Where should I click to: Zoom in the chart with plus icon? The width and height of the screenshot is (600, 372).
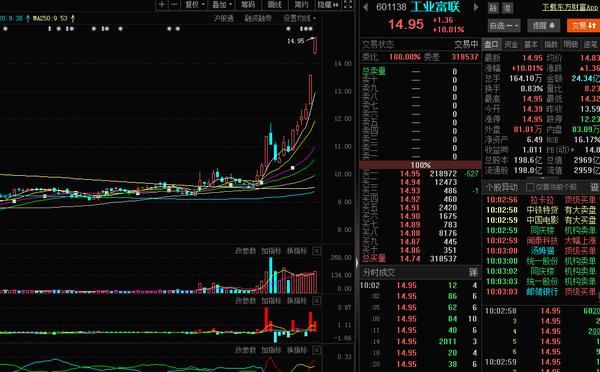[x=162, y=5]
